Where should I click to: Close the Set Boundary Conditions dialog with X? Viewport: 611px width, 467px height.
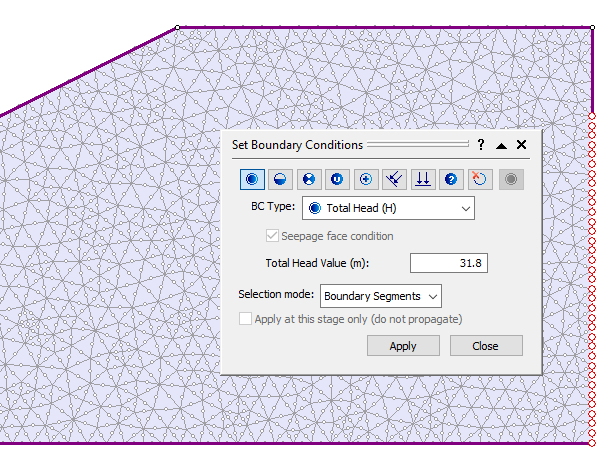click(521, 145)
